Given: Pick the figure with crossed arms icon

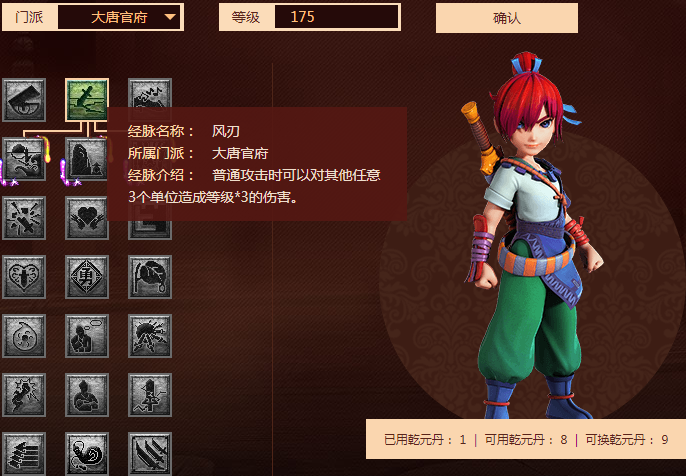Looking at the screenshot, I should pos(87,395).
